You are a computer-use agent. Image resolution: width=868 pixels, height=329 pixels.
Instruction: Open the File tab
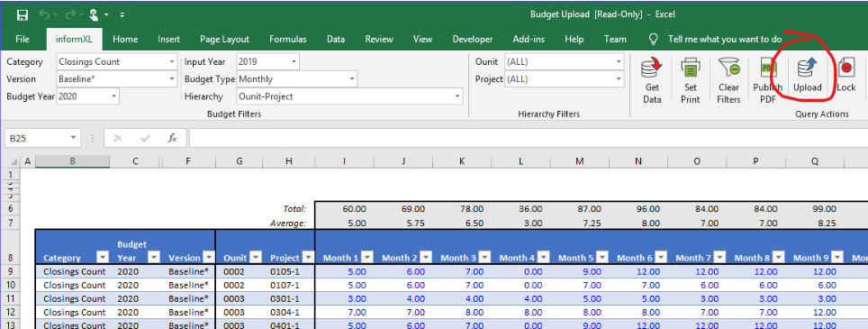click(23, 40)
